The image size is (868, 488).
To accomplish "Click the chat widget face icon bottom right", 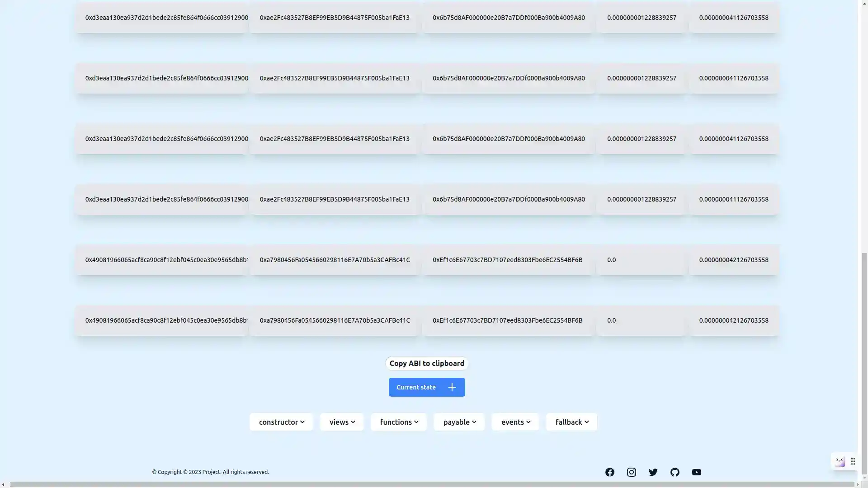I will point(840,461).
